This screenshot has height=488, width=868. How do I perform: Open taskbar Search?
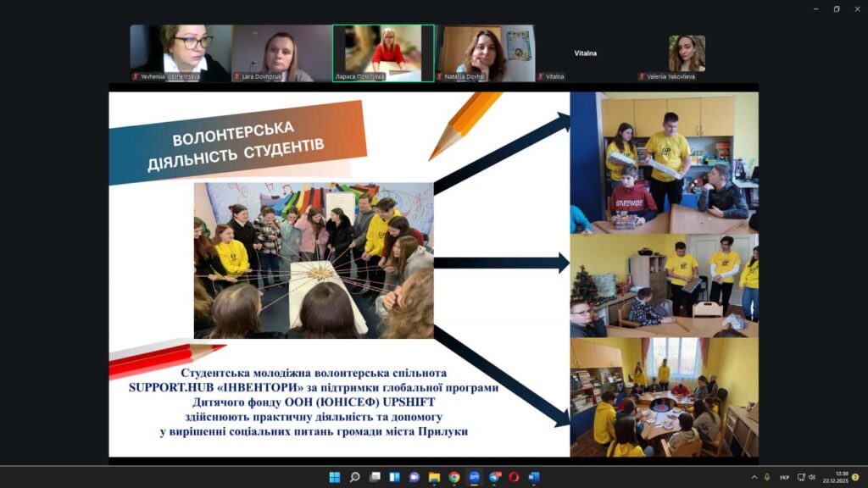point(354,477)
